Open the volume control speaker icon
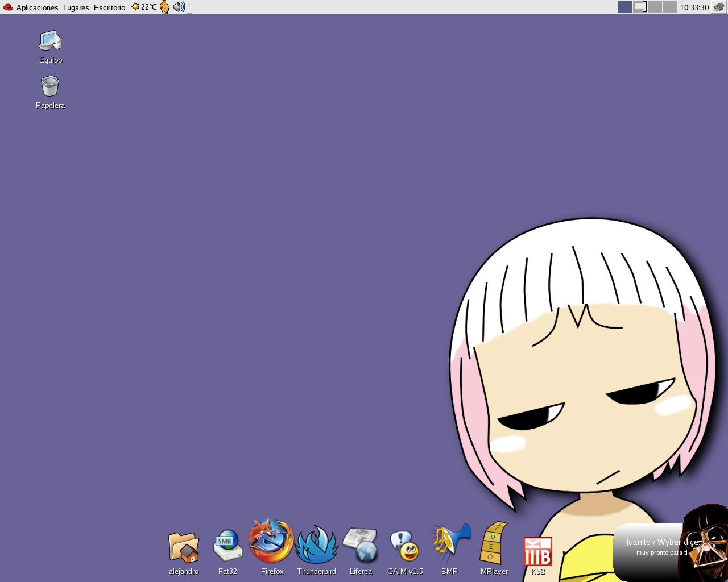 point(179,7)
